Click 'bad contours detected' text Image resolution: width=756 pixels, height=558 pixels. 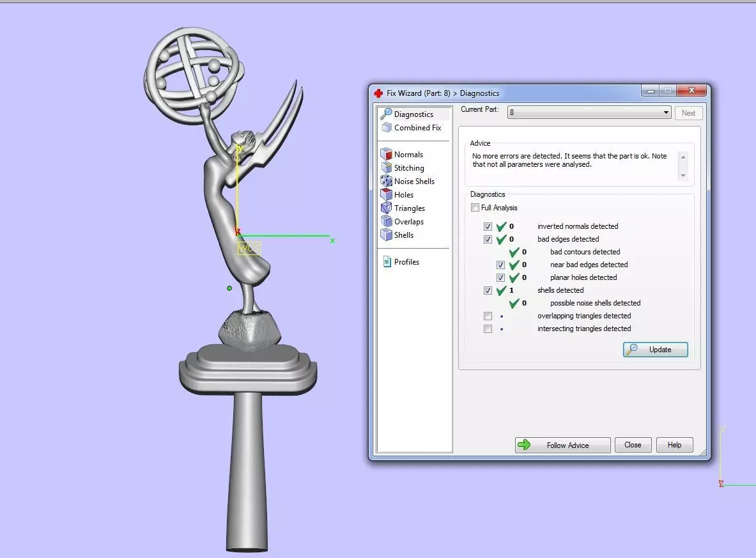point(585,252)
